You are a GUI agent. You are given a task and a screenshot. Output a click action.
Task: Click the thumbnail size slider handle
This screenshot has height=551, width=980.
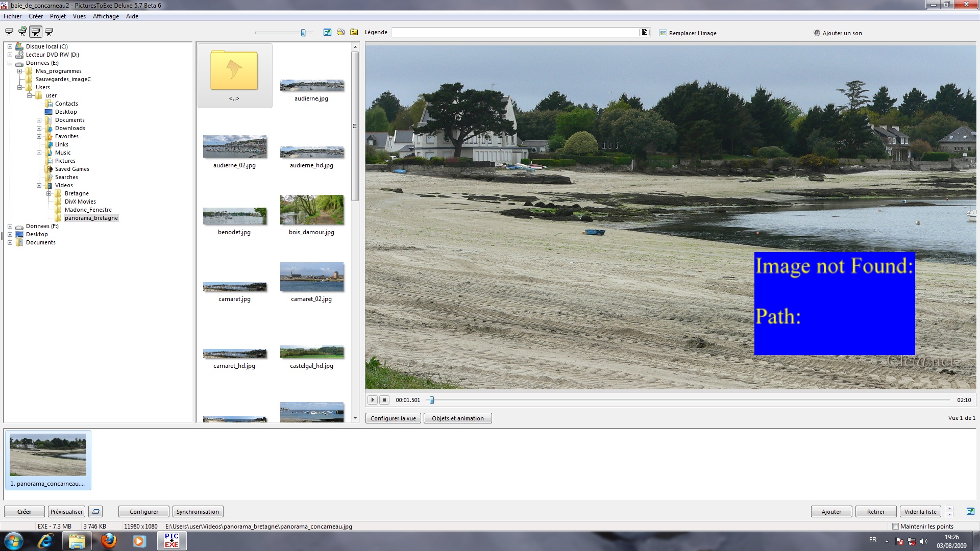tap(303, 33)
